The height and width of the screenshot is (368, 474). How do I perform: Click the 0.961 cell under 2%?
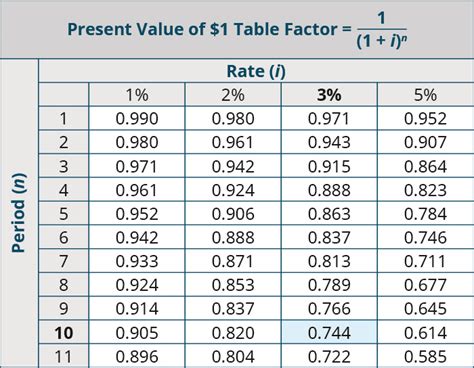pos(233,142)
